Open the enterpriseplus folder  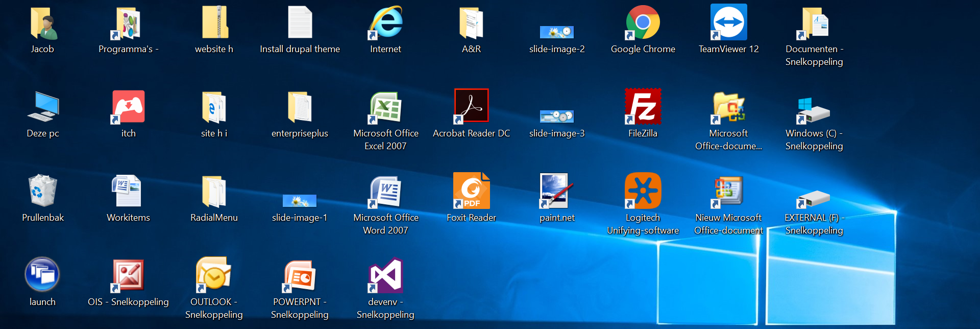300,107
